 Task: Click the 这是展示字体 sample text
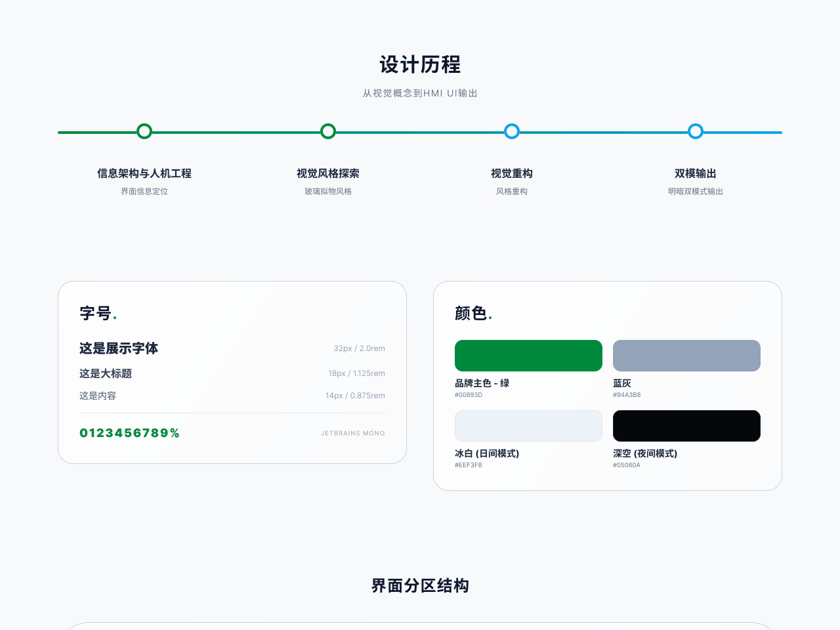point(119,348)
